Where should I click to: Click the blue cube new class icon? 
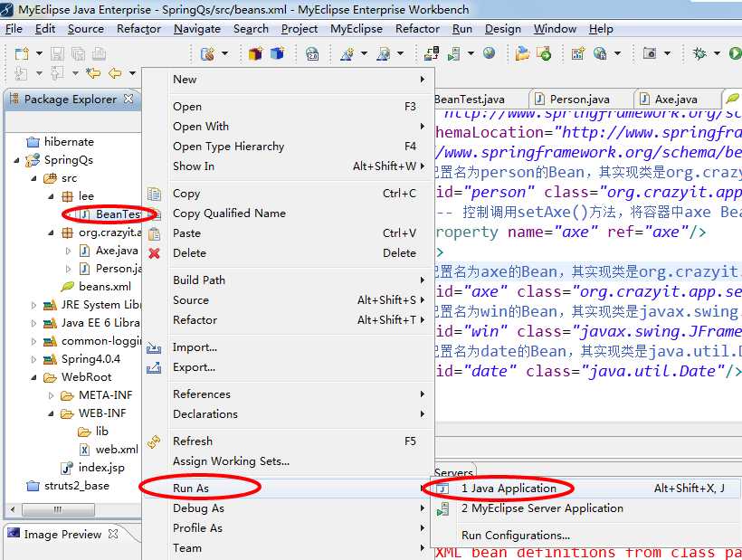coord(277,53)
